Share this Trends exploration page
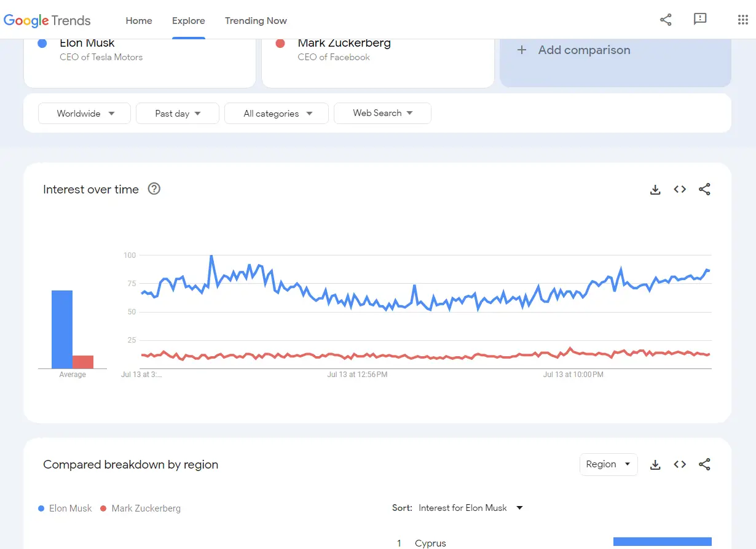756x549 pixels. click(x=666, y=20)
